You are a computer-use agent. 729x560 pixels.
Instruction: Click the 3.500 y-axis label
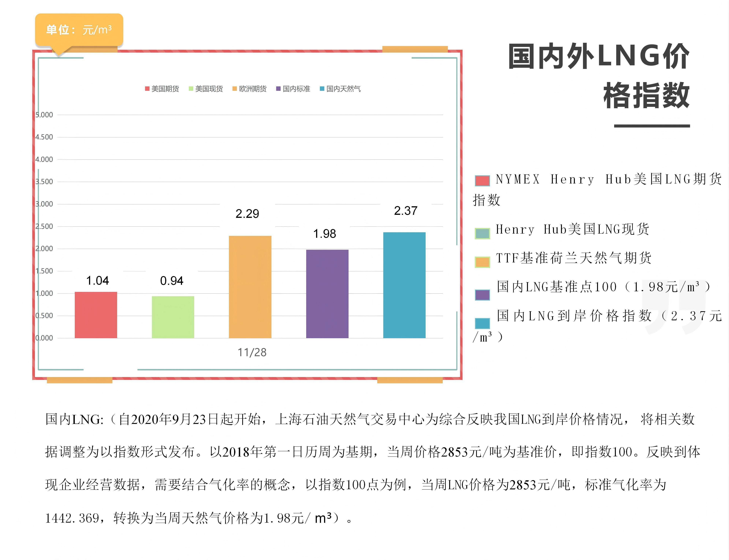(44, 182)
